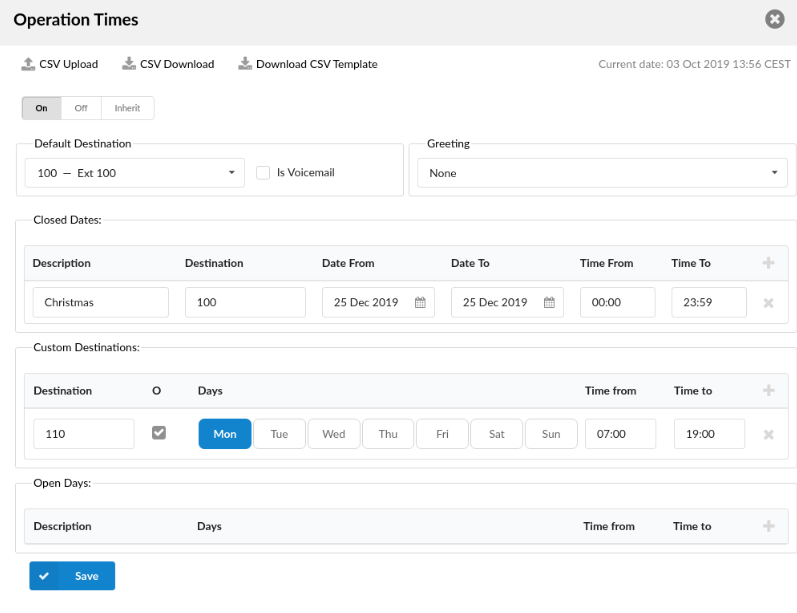The width and height of the screenshot is (797, 613).
Task: Click the Christmas description field
Action: (101, 302)
